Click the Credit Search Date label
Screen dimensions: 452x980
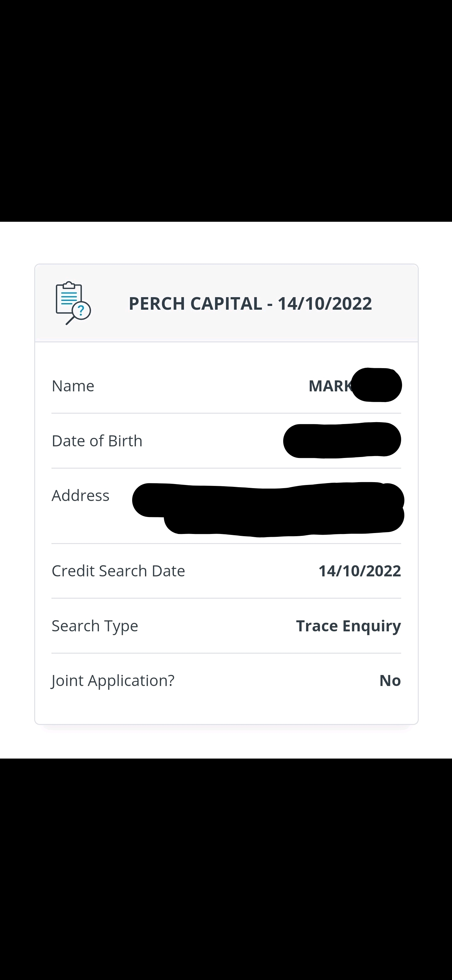[118, 571]
